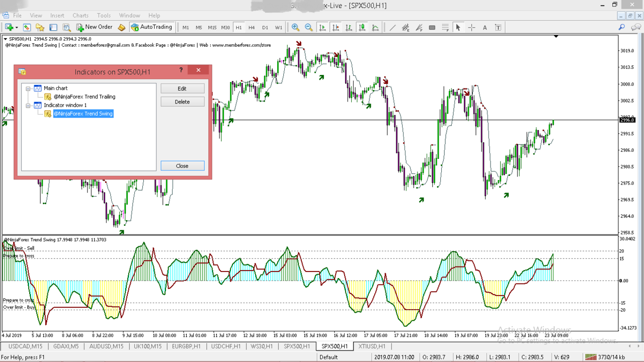This screenshot has width=644, height=362.
Task: Switch to GDAXI,M5 chart tab
Action: (x=66, y=346)
